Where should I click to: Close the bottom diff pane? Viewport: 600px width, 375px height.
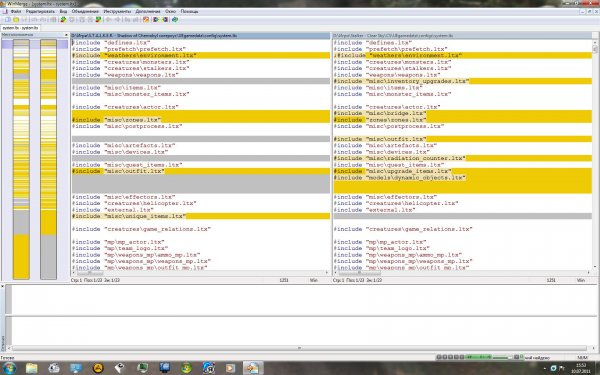(3, 286)
